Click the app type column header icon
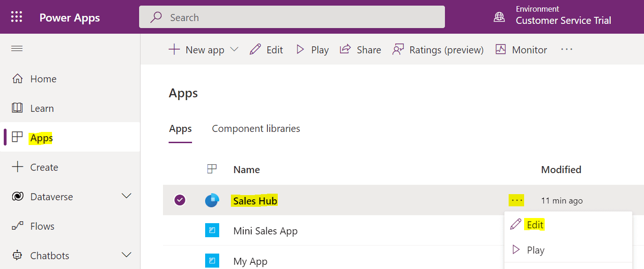This screenshot has width=644, height=269. (x=212, y=169)
